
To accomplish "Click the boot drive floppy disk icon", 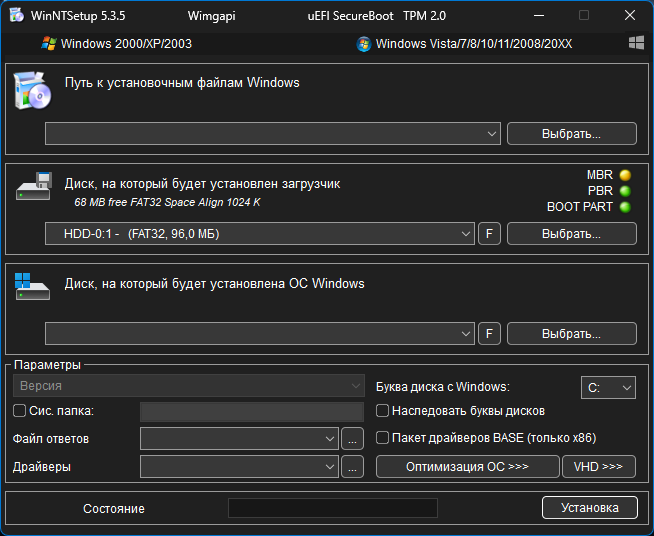I will point(33,187).
